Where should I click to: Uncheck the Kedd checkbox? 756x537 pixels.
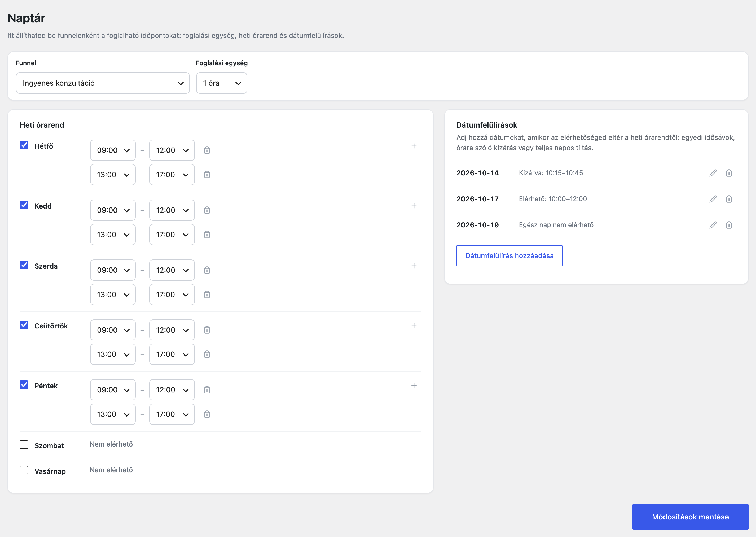pos(24,205)
